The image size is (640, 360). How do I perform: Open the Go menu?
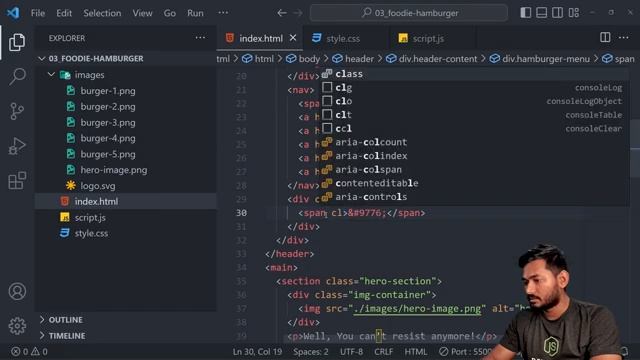pyautogui.click(x=170, y=13)
